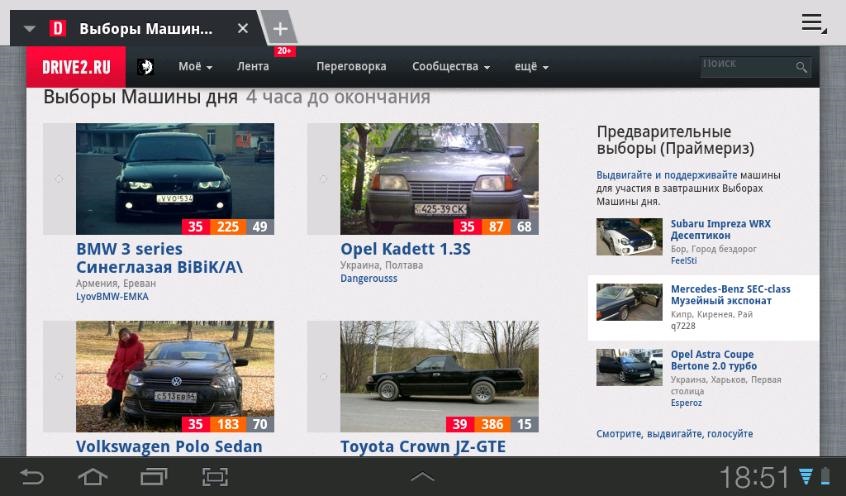
Task: Tap the Android home button
Action: [93, 477]
